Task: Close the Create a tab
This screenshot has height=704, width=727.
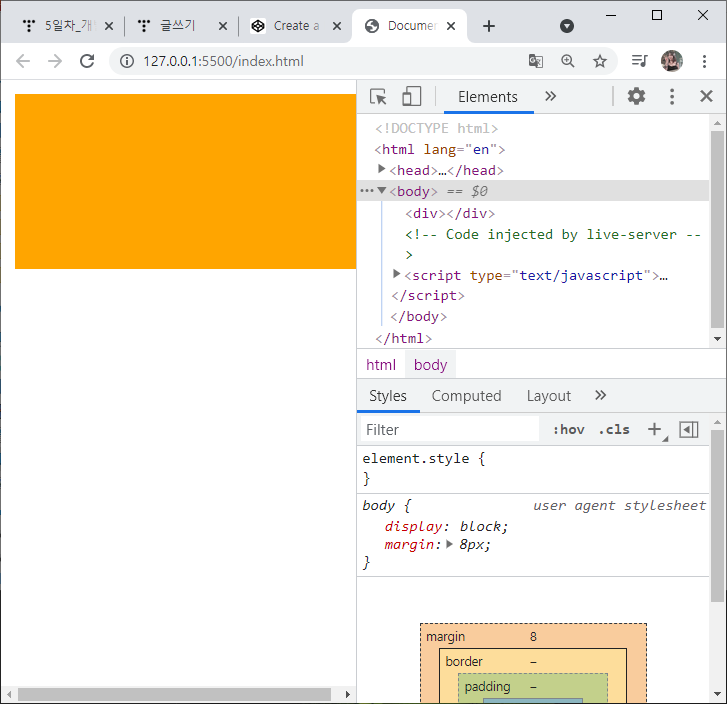Action: click(x=337, y=26)
